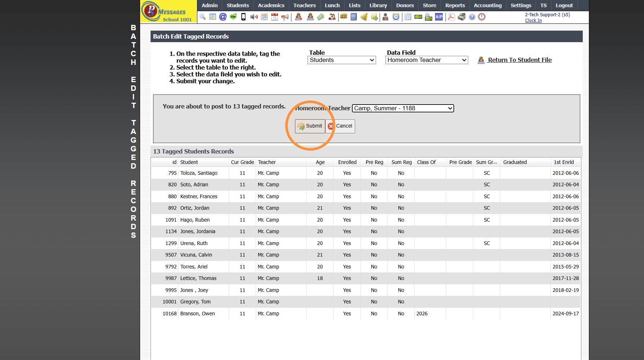Open the Reports menu
The width and height of the screenshot is (644, 360).
pos(455,5)
